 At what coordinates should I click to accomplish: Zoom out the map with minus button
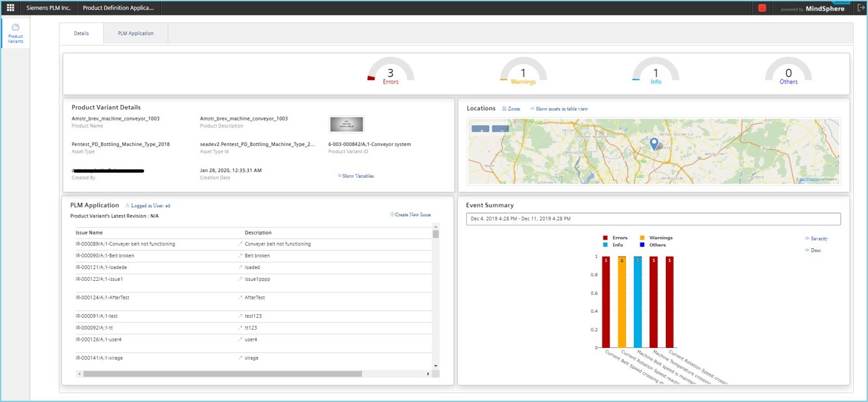[500, 129]
